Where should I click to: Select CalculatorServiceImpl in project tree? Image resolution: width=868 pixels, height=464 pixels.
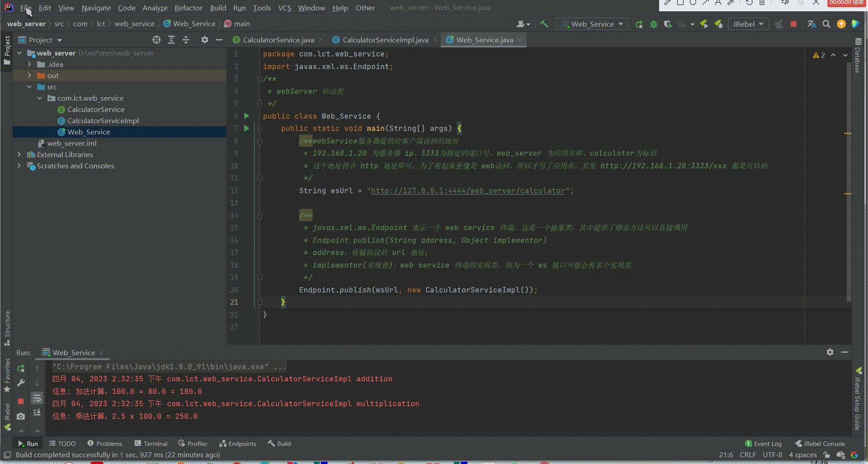click(103, 121)
